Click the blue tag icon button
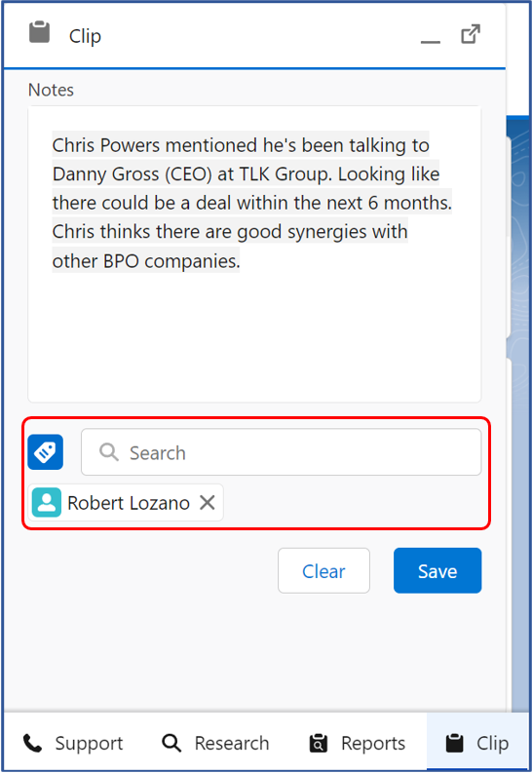Image resolution: width=532 pixels, height=773 pixels. [46, 452]
